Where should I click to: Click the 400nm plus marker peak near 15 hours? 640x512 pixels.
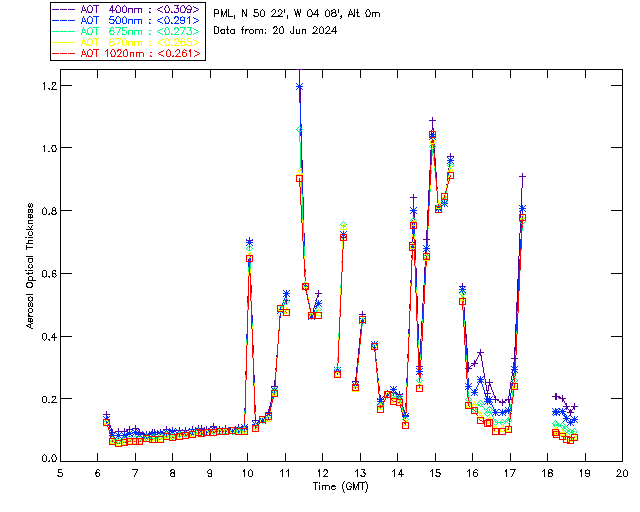pos(433,121)
